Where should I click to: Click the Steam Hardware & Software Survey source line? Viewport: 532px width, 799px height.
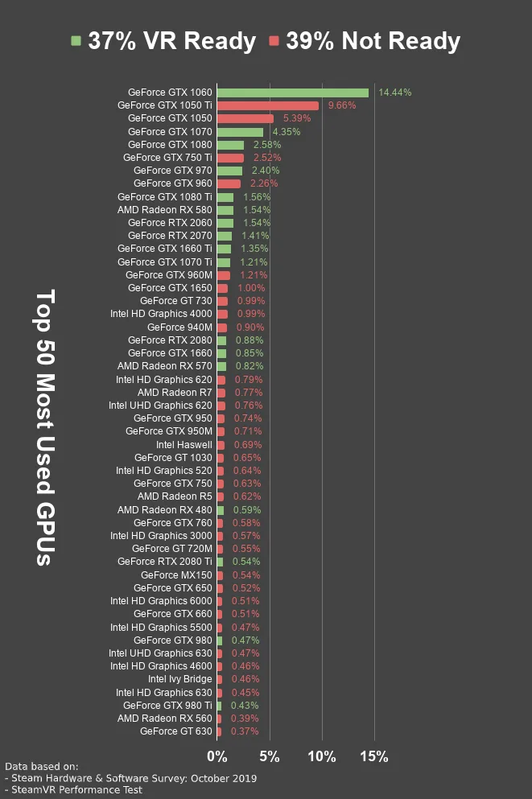[131, 779]
